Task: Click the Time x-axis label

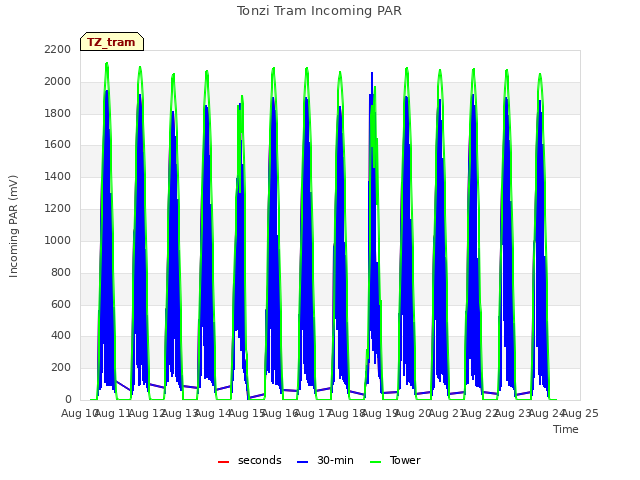Action: 566,429
